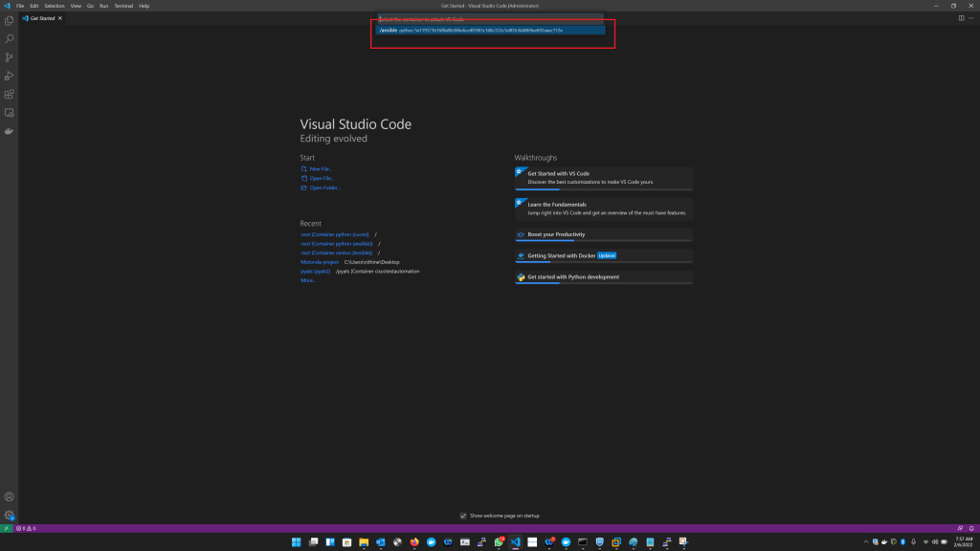Open the Manage gear menu
The width and height of the screenshot is (980, 551).
point(10,515)
